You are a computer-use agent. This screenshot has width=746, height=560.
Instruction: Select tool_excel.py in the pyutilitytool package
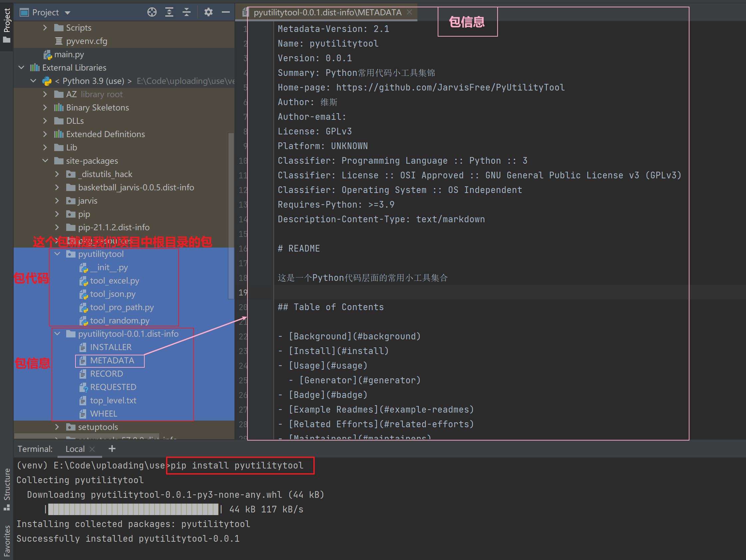(x=114, y=281)
